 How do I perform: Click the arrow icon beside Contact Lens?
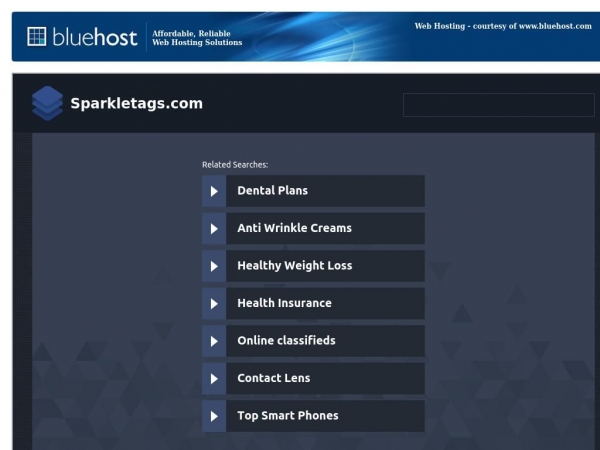214,378
